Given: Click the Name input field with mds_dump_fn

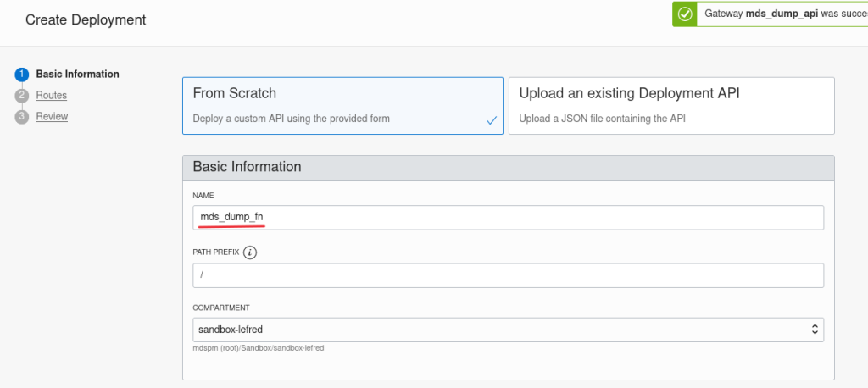Looking at the screenshot, I should pos(509,218).
